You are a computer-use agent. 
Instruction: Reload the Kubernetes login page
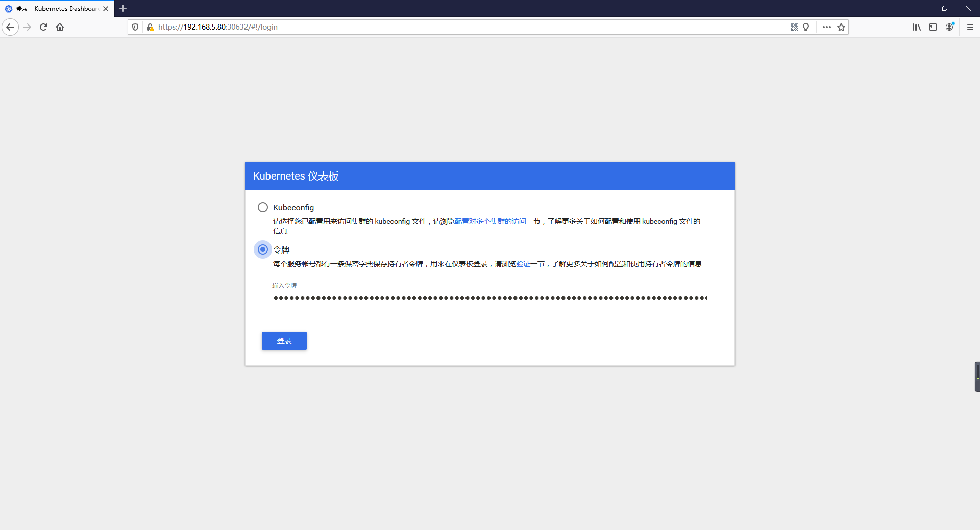pos(43,27)
